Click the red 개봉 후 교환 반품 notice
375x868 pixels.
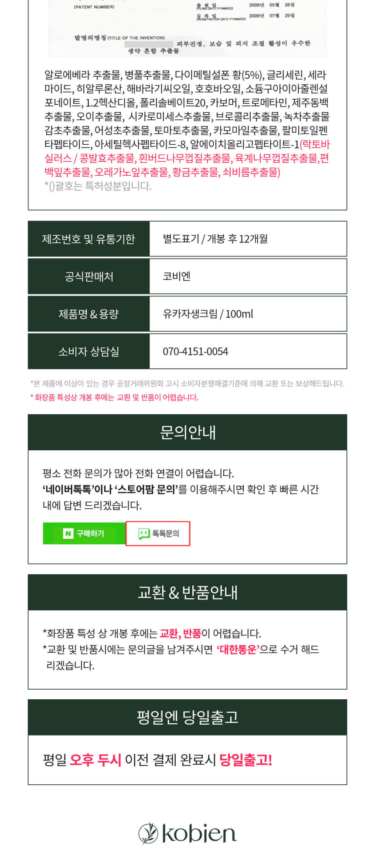coord(114,397)
